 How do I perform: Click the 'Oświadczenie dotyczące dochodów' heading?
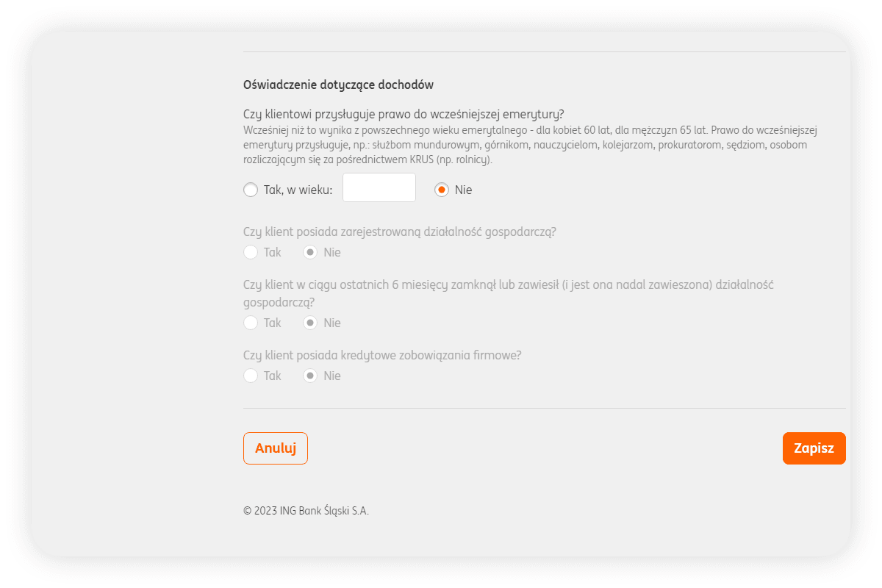coord(338,85)
